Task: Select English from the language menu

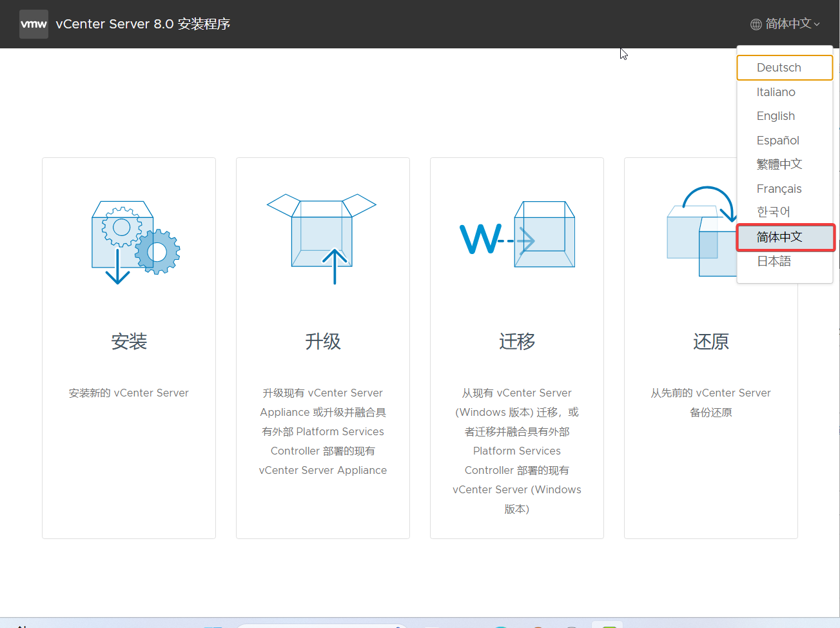Action: [x=776, y=115]
